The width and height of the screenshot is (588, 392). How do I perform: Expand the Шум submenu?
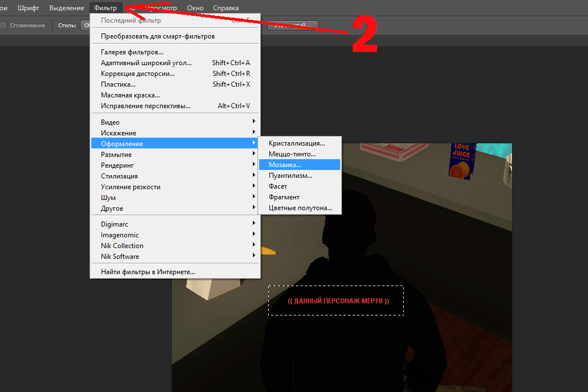175,198
